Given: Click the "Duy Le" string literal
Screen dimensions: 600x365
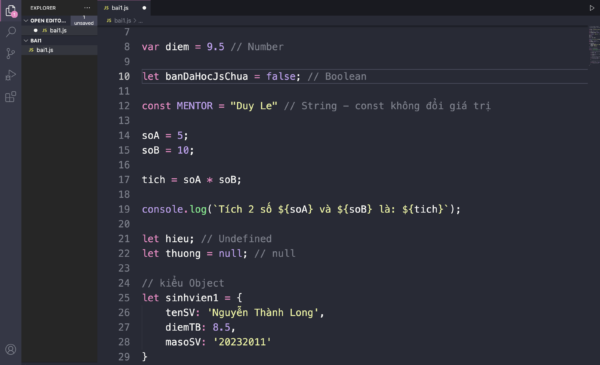Looking at the screenshot, I should tap(254, 106).
